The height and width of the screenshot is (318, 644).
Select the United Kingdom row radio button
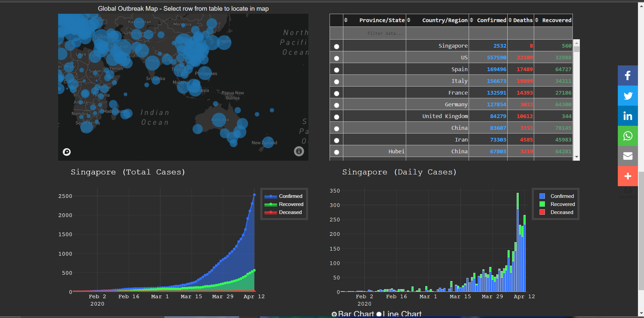pos(336,117)
